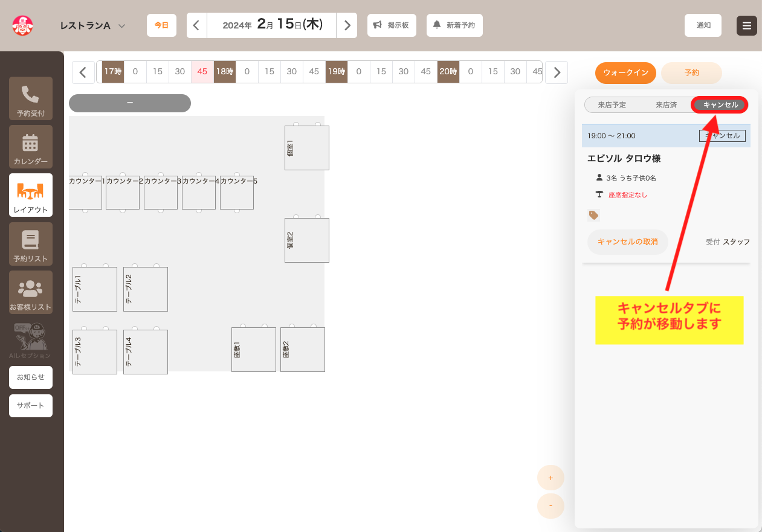This screenshot has height=532, width=762.
Task: Click the tag icon in reservation card
Action: coord(593,215)
